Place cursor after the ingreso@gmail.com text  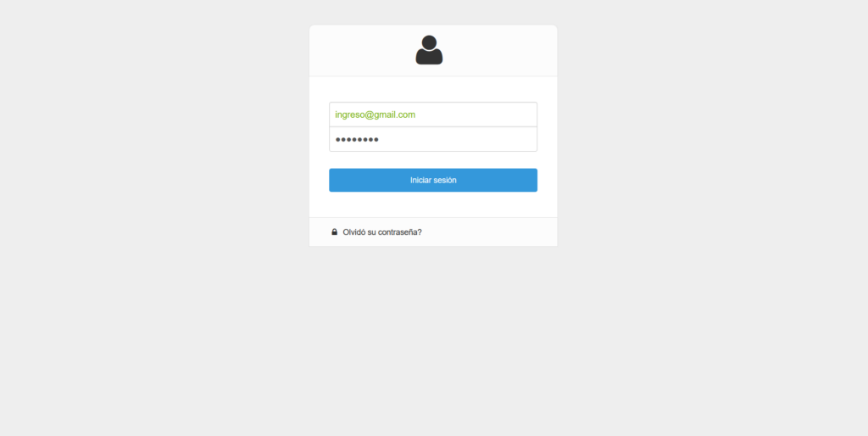tap(416, 115)
